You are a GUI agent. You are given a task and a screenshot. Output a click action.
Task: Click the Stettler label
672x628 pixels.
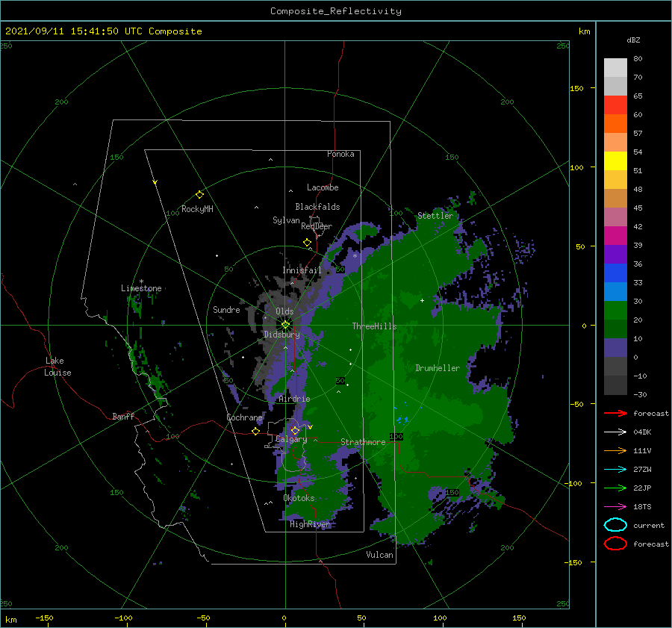click(435, 216)
